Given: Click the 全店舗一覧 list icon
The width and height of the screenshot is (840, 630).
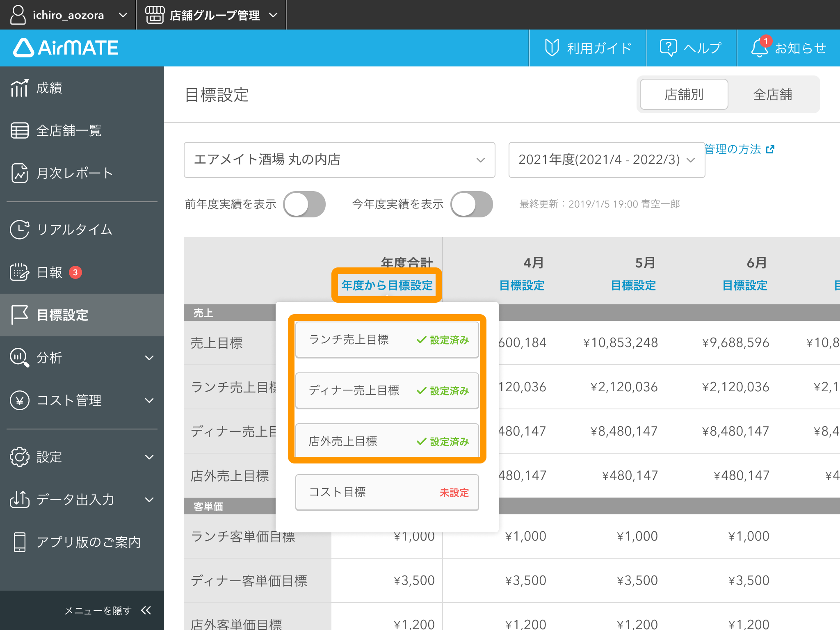Looking at the screenshot, I should pyautogui.click(x=19, y=130).
